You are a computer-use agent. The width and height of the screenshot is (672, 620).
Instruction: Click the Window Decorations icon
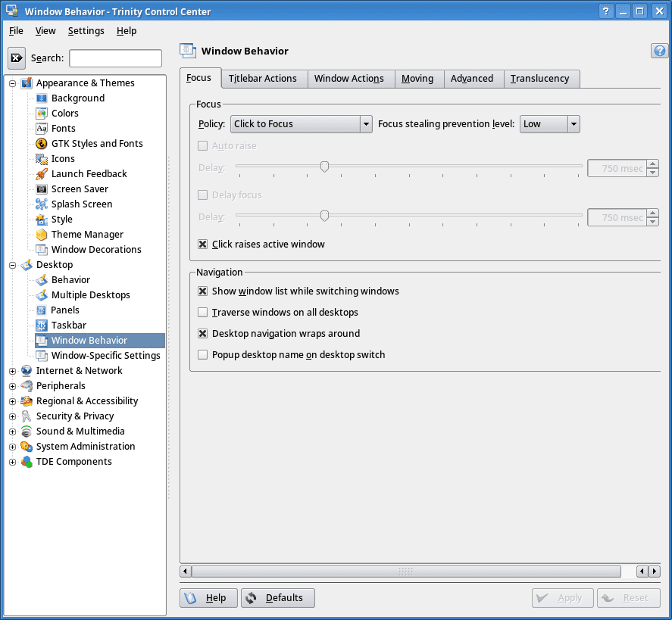coord(42,250)
